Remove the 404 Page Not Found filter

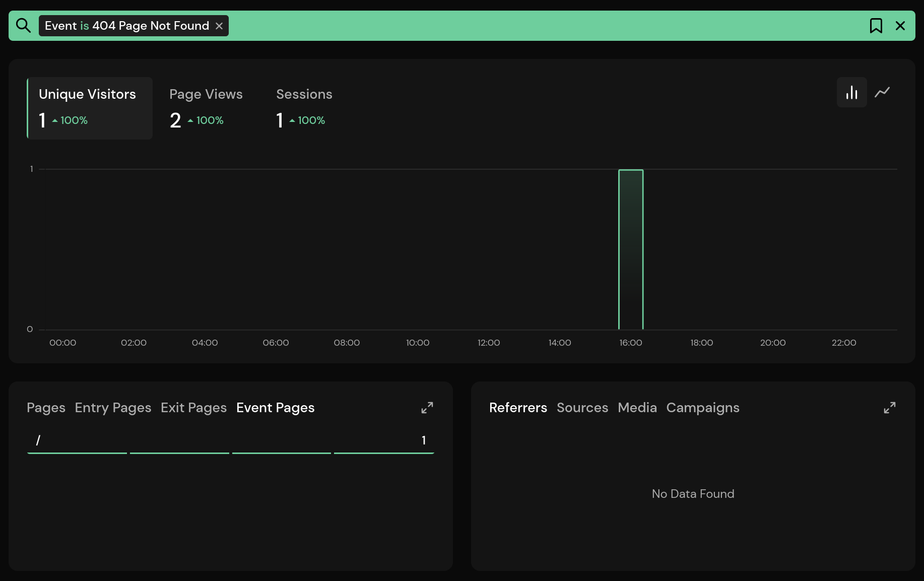(x=219, y=26)
